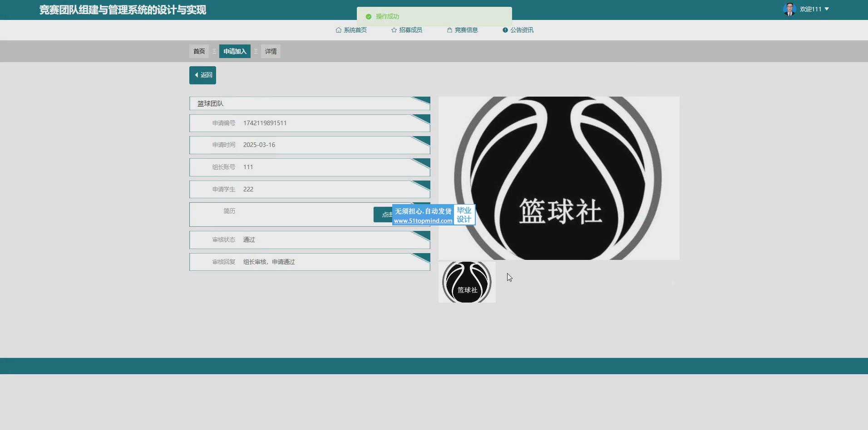Click the info icon beside 公告资讯

pos(505,30)
